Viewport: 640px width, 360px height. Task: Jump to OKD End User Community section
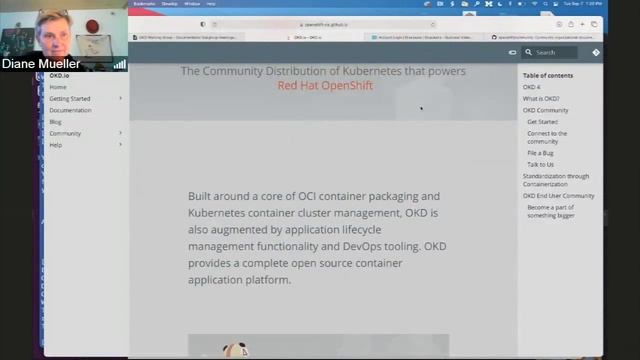(x=558, y=196)
